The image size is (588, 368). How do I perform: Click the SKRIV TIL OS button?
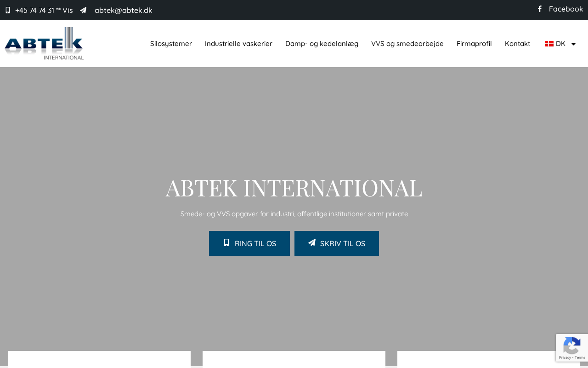point(337,243)
